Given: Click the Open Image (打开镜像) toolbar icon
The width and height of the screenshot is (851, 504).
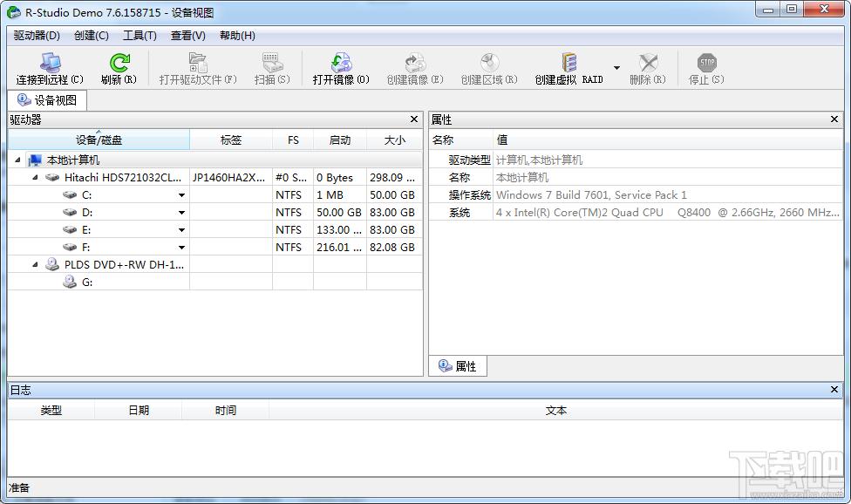Looking at the screenshot, I should (341, 63).
